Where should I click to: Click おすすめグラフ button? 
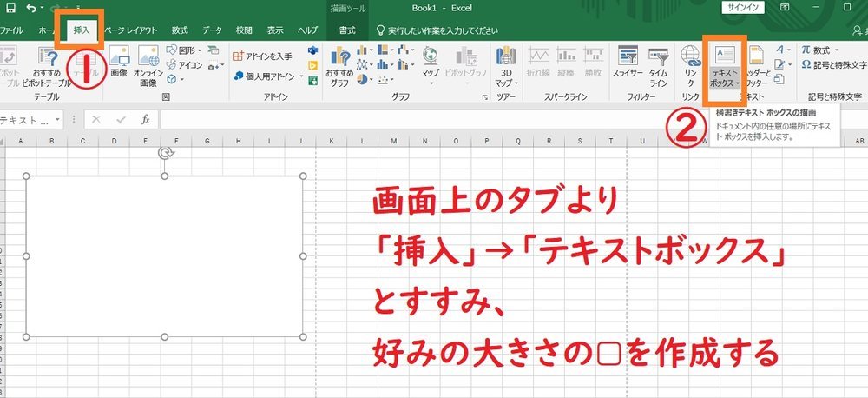[x=340, y=67]
